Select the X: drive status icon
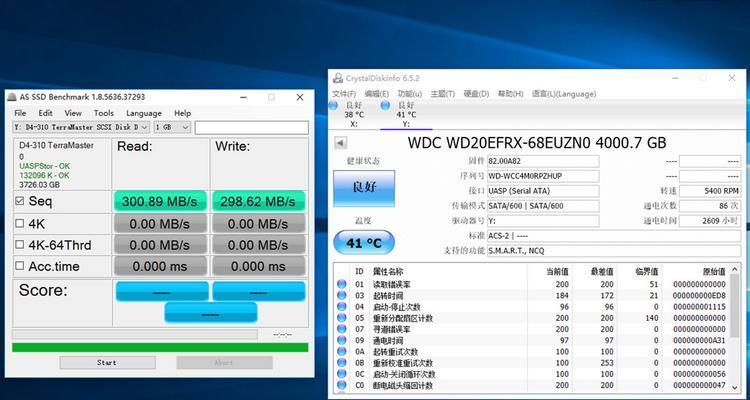 pyautogui.click(x=334, y=106)
